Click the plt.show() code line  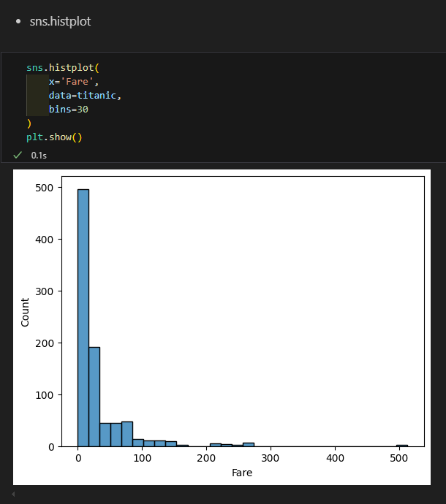tap(54, 137)
